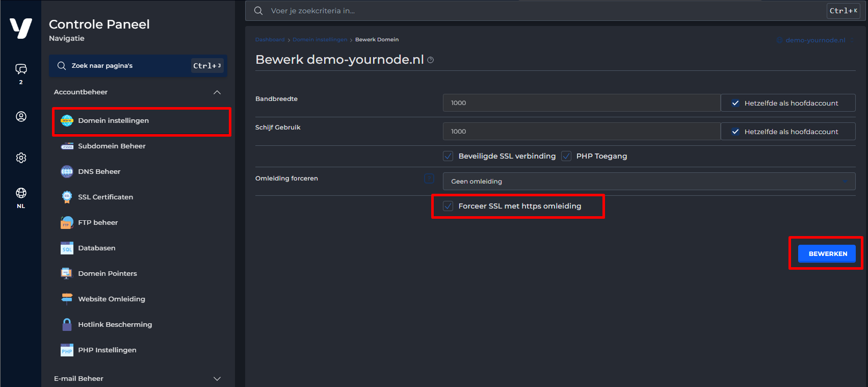Click the Bewerk Domein breadcrumb text

(377, 40)
